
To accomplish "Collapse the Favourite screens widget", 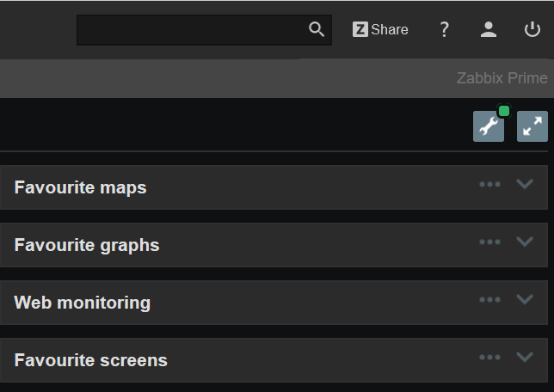I will tap(525, 357).
